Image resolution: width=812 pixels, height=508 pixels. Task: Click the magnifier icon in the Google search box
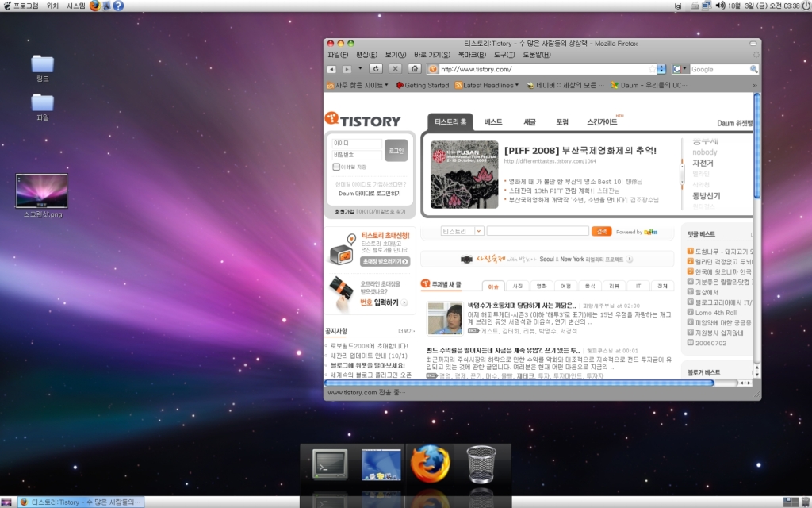tap(753, 69)
